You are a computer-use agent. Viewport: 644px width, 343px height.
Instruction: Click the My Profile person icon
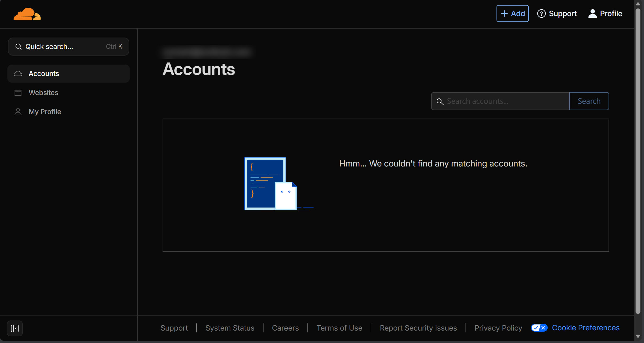[x=18, y=111]
